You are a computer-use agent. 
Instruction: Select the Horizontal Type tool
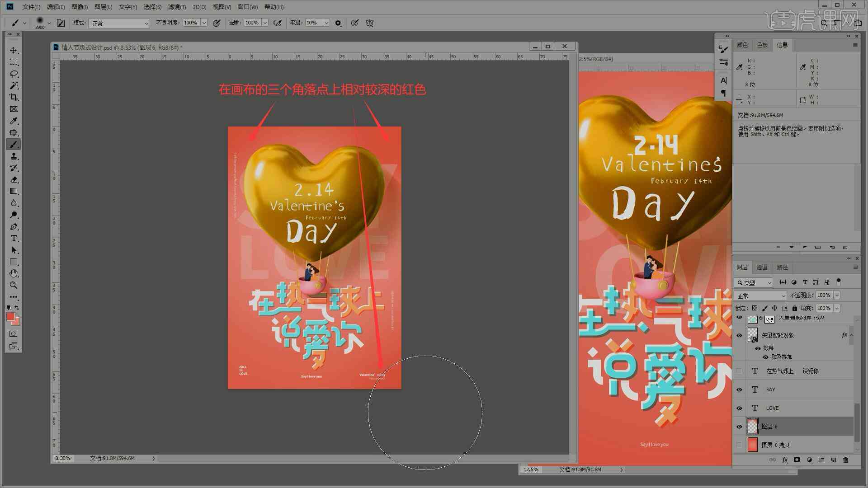pyautogui.click(x=14, y=238)
